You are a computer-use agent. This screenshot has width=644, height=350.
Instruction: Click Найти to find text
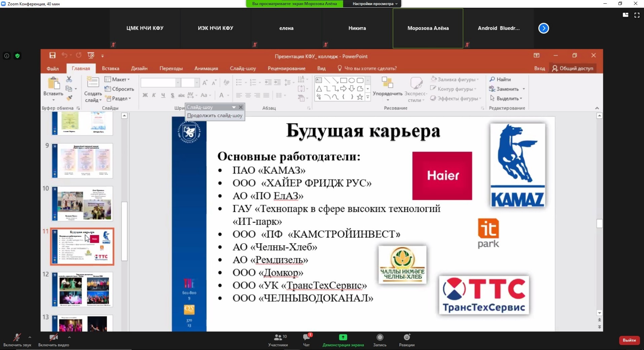pos(500,79)
